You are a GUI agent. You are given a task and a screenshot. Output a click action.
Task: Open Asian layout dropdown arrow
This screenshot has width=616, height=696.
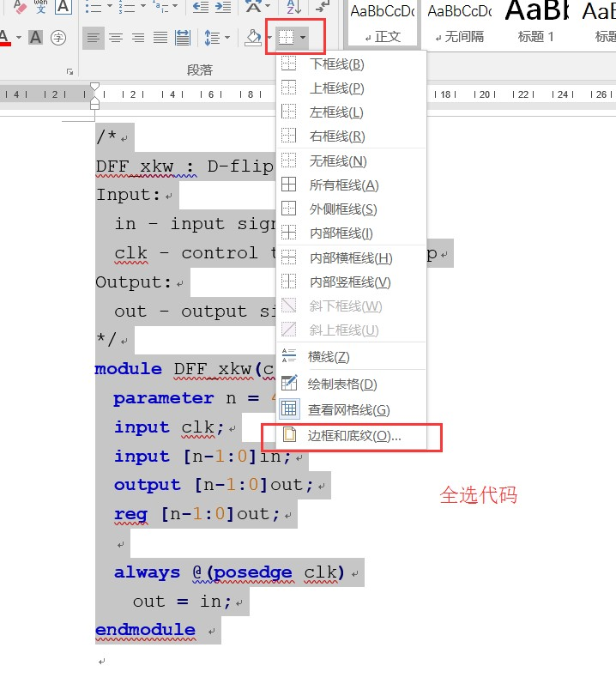tap(268, 6)
